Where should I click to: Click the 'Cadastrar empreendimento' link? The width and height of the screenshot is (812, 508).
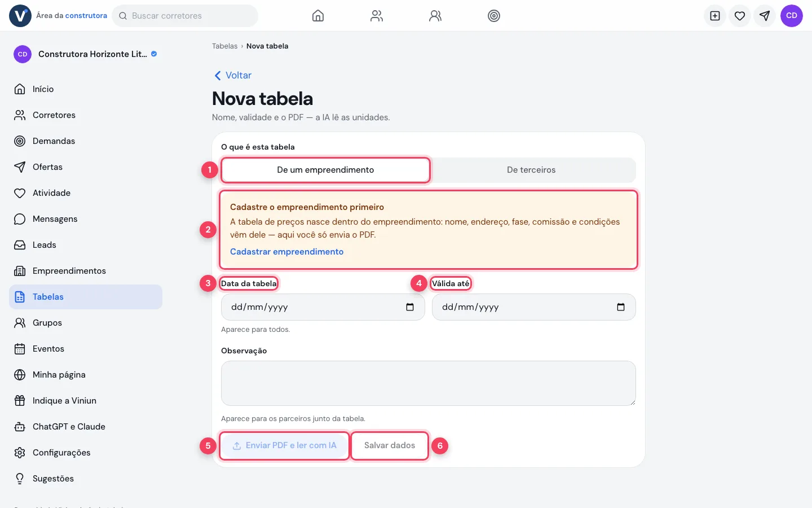click(x=286, y=252)
